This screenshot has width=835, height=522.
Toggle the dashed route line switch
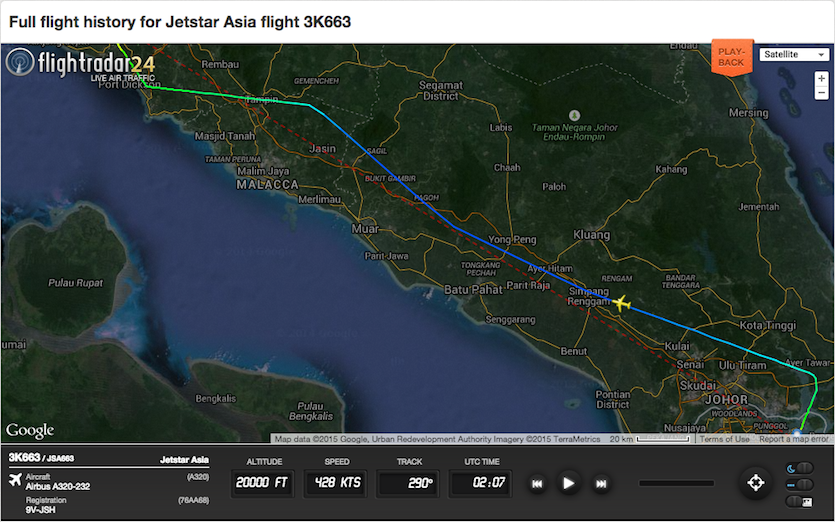pos(800,485)
